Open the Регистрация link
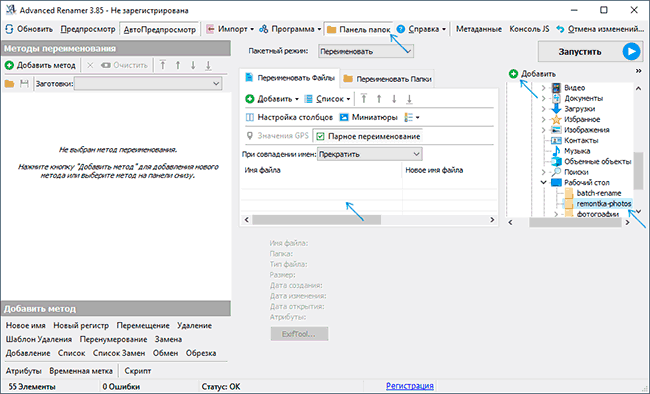 click(410, 386)
